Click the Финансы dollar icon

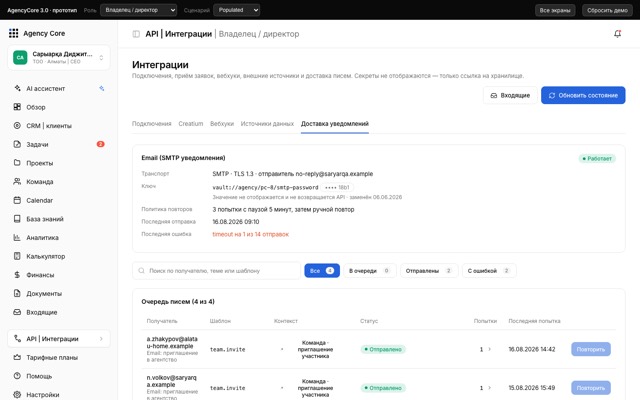17,275
